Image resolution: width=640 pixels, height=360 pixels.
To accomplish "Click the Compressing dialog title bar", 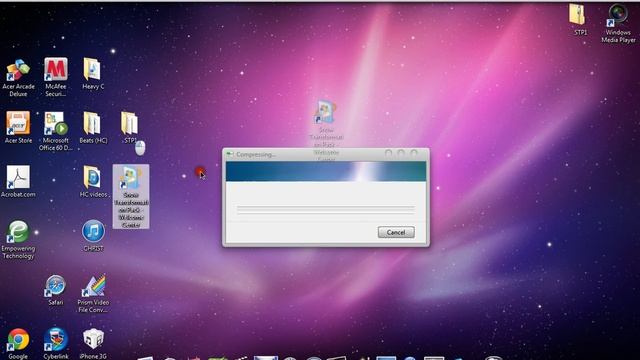I will (x=326, y=154).
